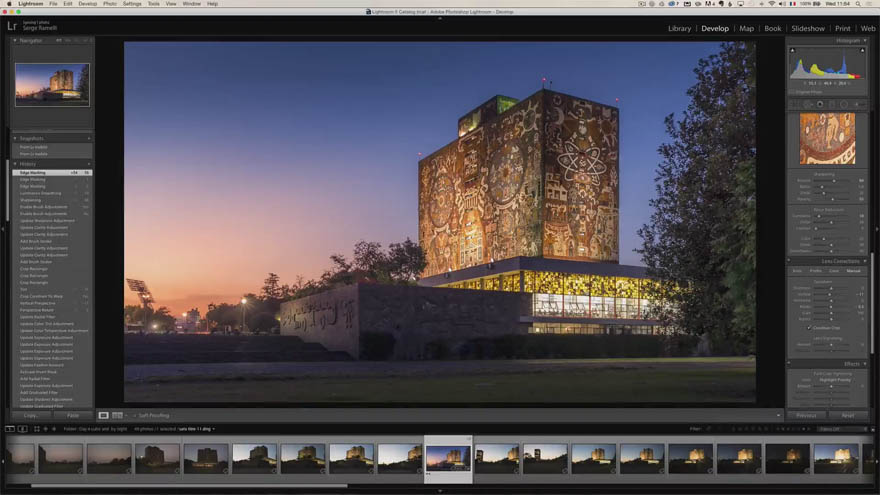Toggle highlight clipping indicator in histogram
Viewport: 880px width, 495px height.
pyautogui.click(x=863, y=51)
